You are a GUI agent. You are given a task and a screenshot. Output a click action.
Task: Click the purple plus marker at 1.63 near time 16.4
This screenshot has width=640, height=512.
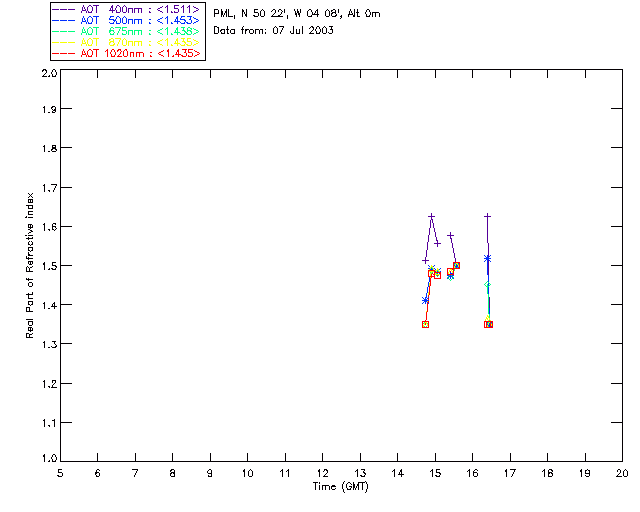pyautogui.click(x=487, y=216)
